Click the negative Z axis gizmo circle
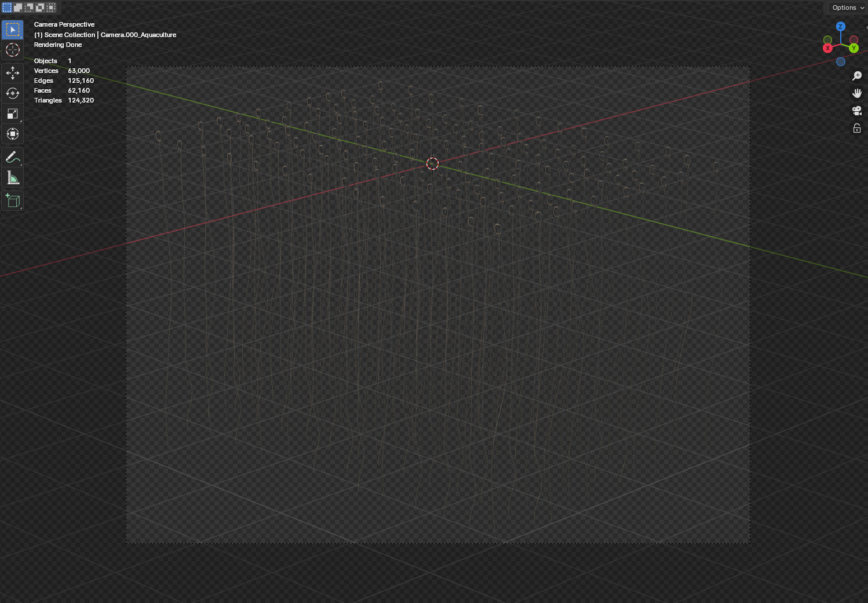 (x=841, y=61)
